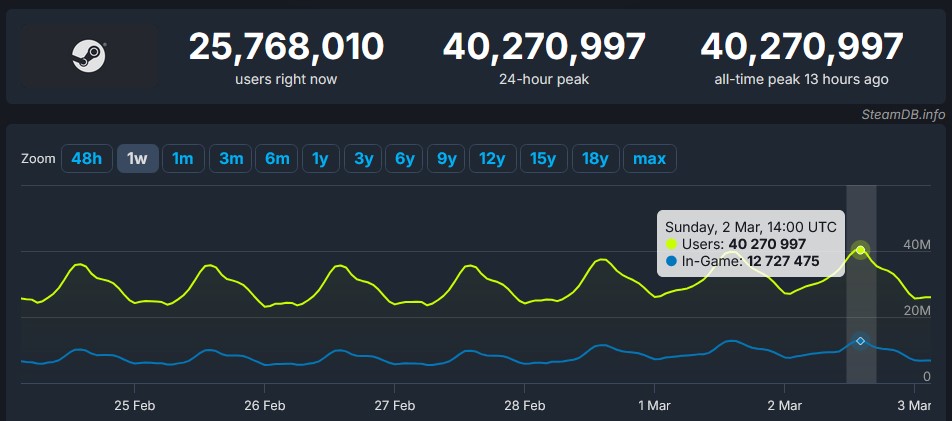Click the all-time peak 13 hours ago label

click(x=801, y=80)
